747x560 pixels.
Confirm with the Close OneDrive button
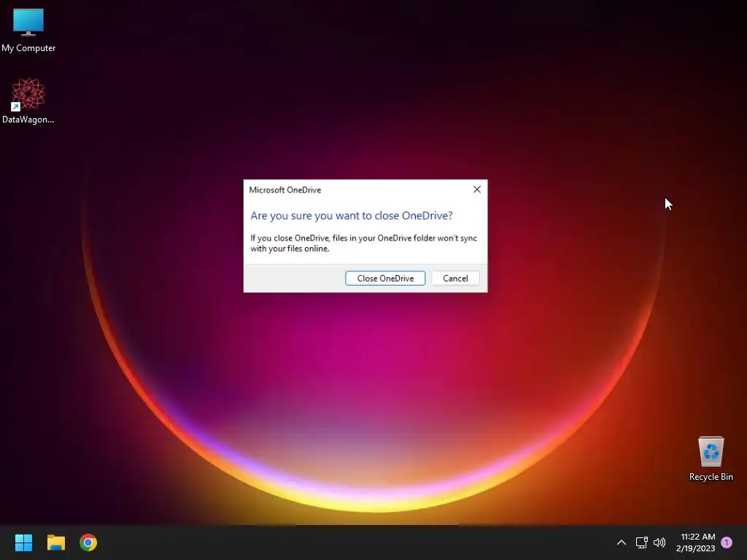tap(385, 278)
